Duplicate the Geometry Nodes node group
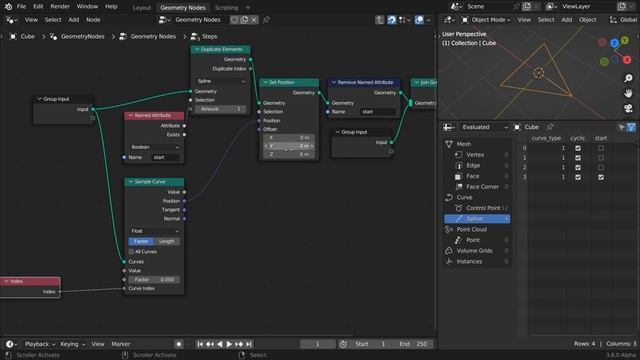This screenshot has width=640, height=360. (244, 20)
